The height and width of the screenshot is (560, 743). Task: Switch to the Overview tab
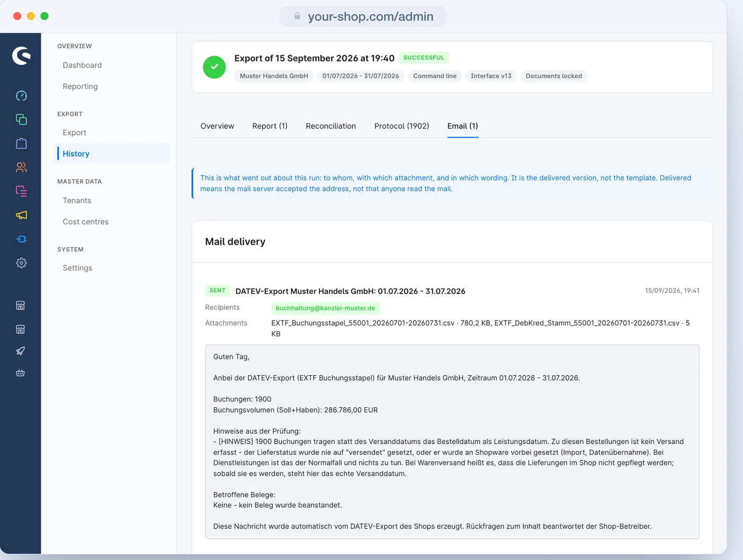coord(217,126)
